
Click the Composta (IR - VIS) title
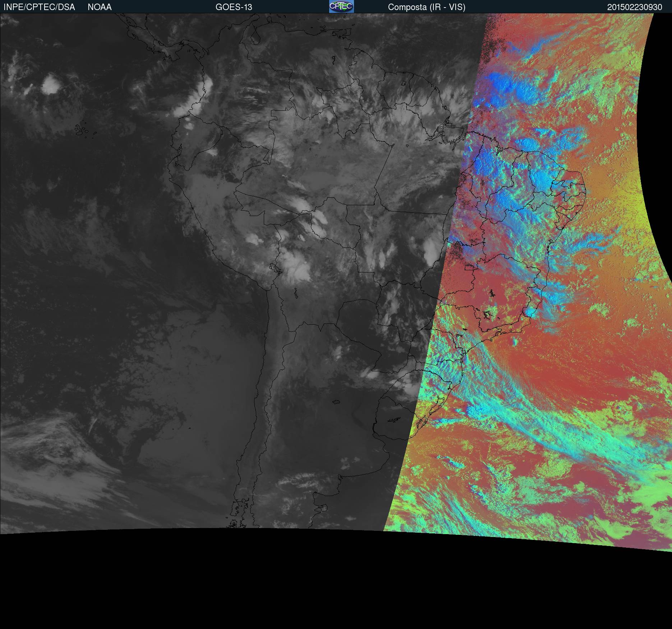point(427,7)
